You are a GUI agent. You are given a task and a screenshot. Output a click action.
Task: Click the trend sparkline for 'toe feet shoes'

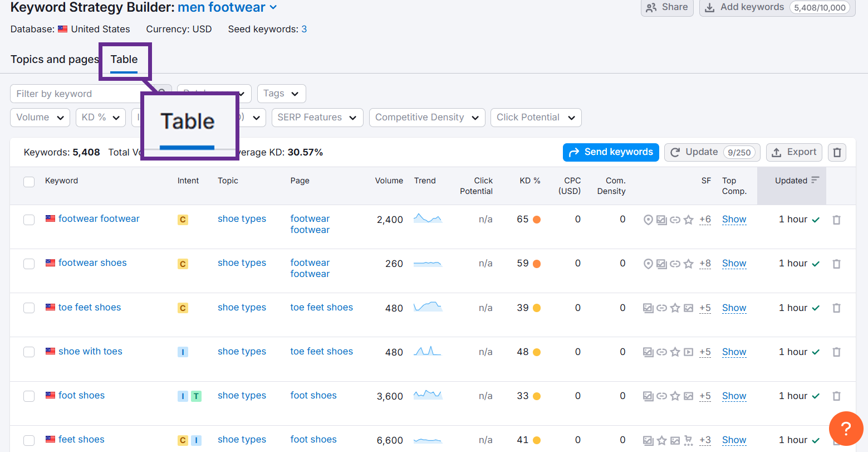(428, 307)
